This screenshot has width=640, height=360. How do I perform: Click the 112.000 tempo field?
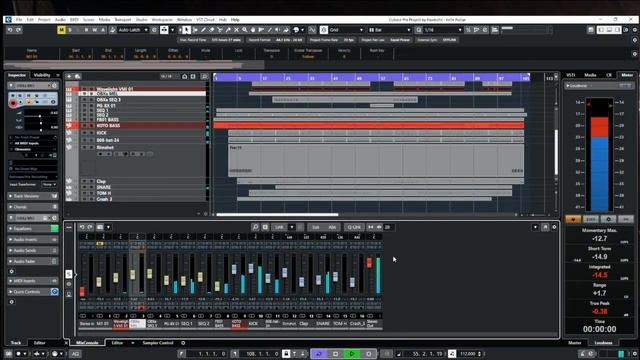468,354
